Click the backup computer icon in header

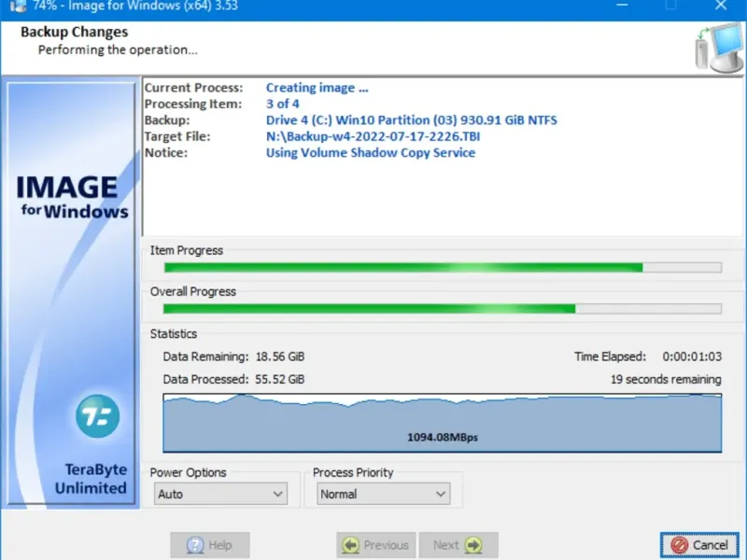coord(719,48)
